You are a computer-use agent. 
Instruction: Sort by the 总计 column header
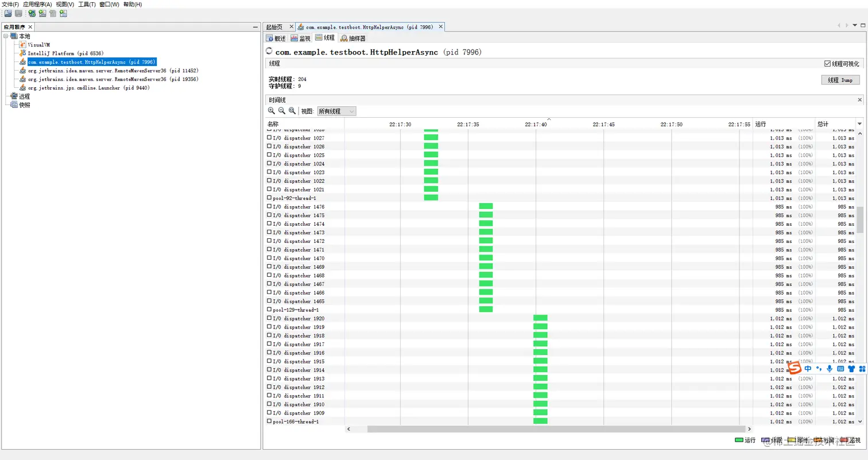coord(835,124)
